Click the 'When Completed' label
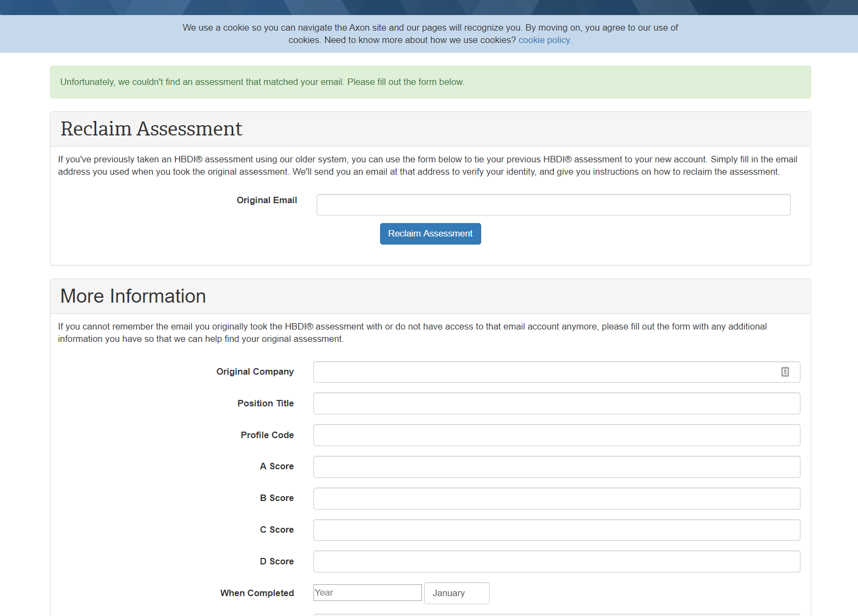 257,593
